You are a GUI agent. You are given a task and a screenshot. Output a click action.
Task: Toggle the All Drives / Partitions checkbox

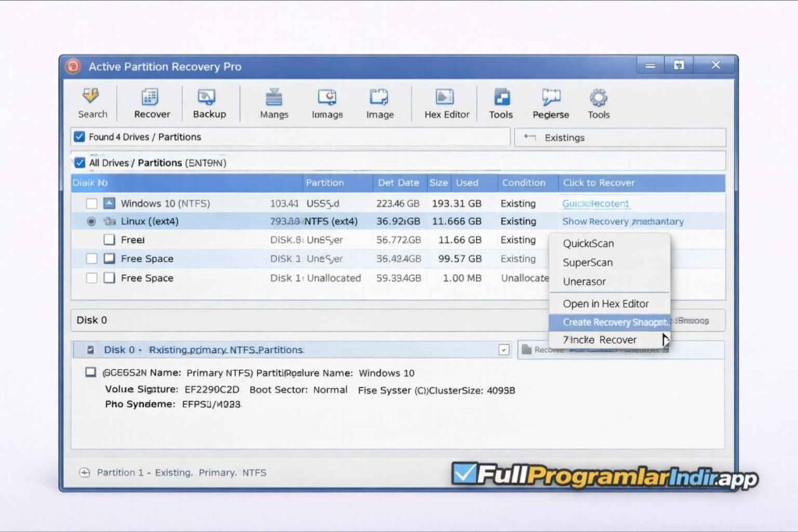click(x=80, y=162)
